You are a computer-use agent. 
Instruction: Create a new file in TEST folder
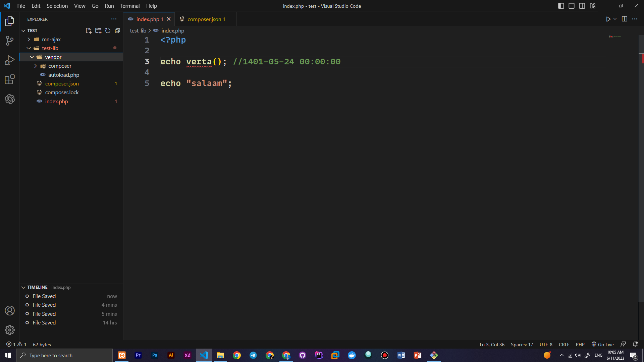click(x=89, y=31)
